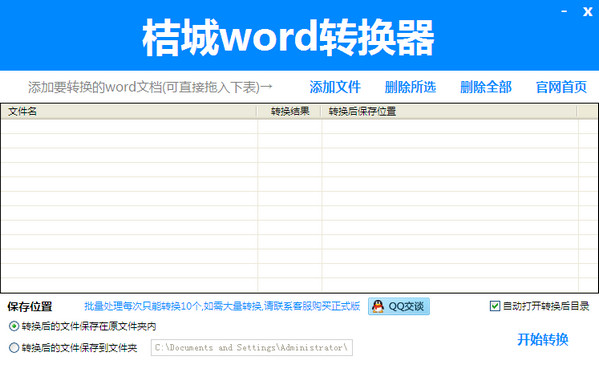Screen dimensions: 599x365
Task: Select 转换后的文件保存在原文件夹内 radio option
Action: (x=14, y=326)
